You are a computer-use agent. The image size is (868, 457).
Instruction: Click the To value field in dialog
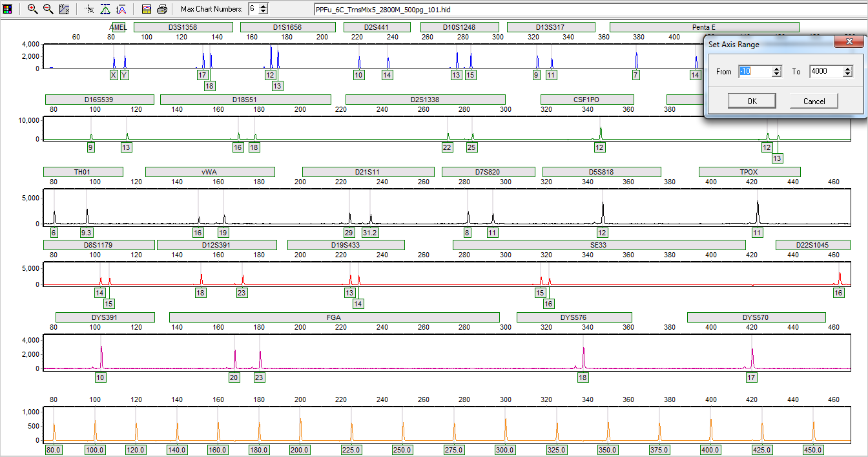click(x=826, y=71)
